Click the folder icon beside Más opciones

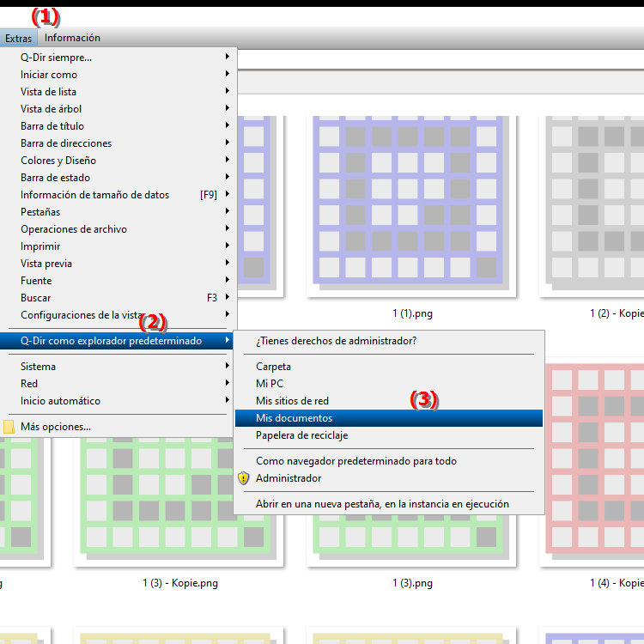tap(9, 427)
